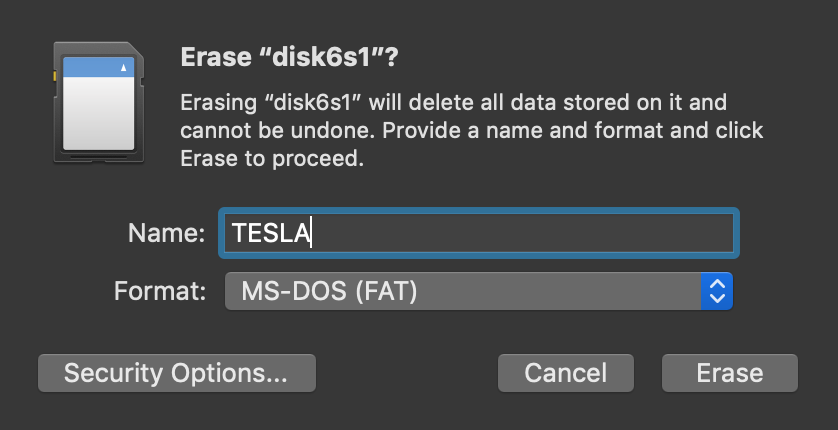838x430 pixels.
Task: Select the MS-DOS (FAT) text in Format
Action: (x=329, y=291)
